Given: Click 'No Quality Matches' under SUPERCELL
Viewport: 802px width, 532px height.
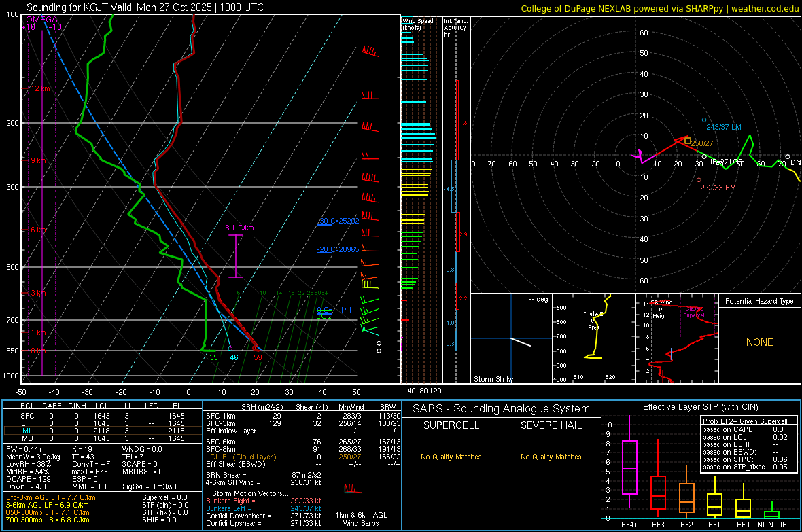Looking at the screenshot, I should tap(451, 457).
